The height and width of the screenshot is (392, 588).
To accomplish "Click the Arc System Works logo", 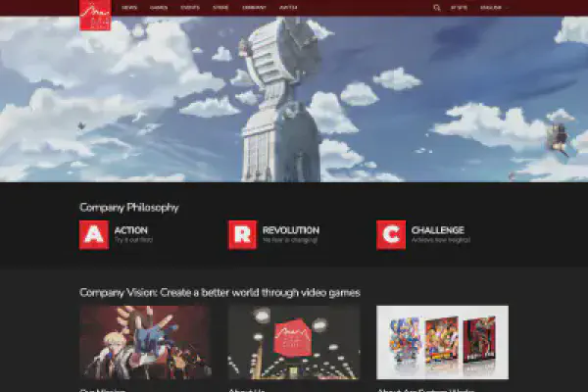I will pyautogui.click(x=95, y=15).
